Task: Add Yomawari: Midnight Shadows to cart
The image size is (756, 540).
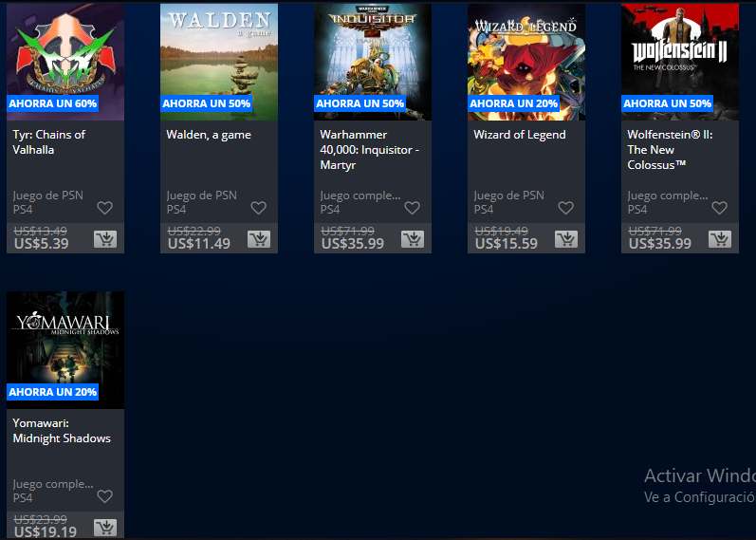Action: pyautogui.click(x=105, y=527)
